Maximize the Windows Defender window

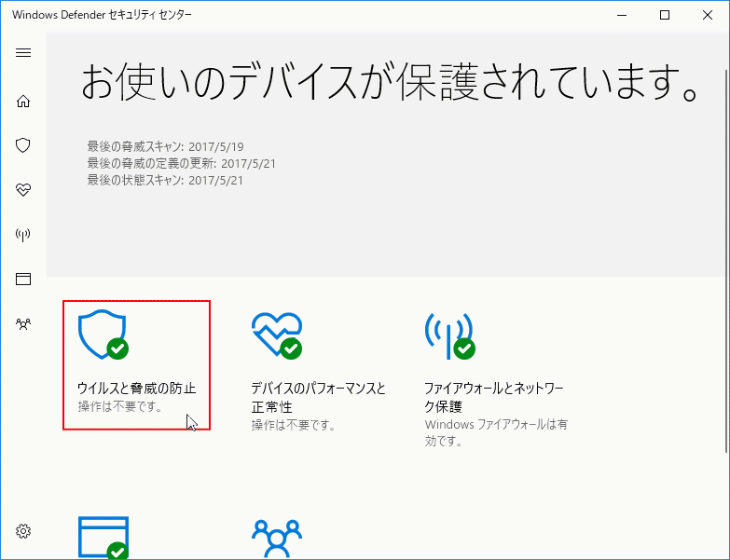665,15
